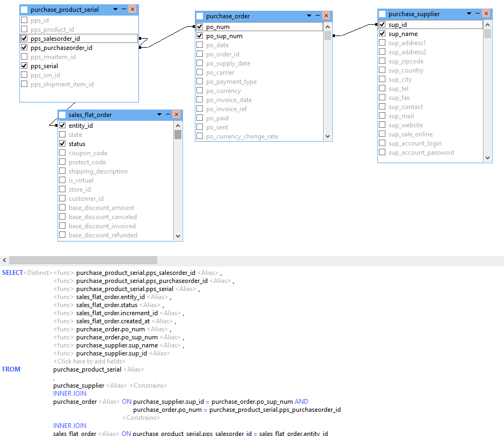
Task: Click scroll down arrow in sales_flat_order list
Action: pos(178,236)
